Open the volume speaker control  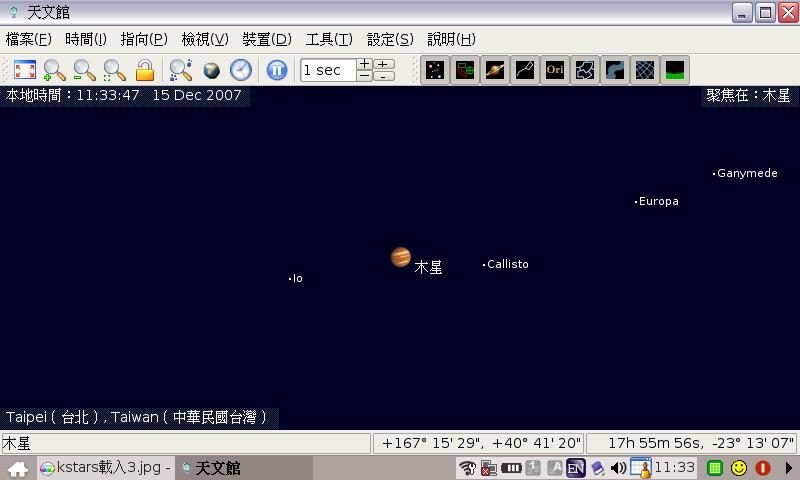[x=619, y=468]
